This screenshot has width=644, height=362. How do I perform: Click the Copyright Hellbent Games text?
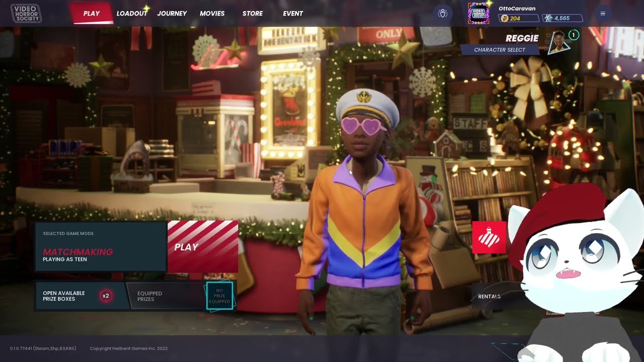coord(129,348)
